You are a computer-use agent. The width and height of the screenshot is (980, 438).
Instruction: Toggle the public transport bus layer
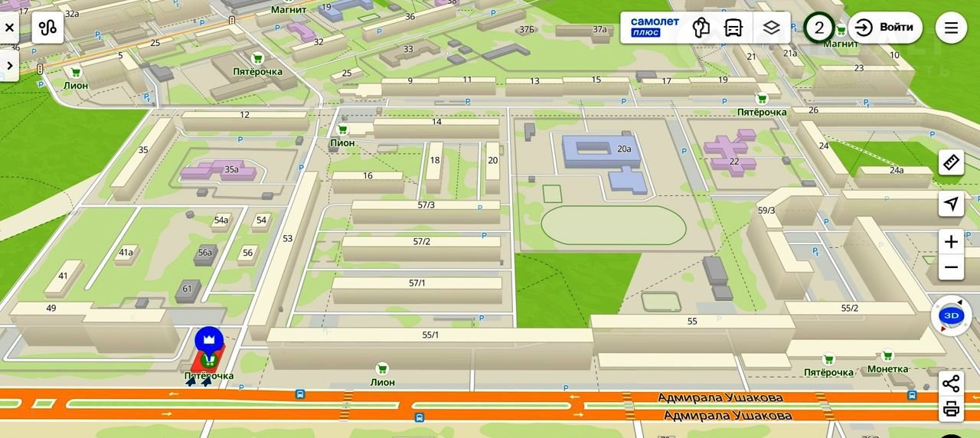pyautogui.click(x=733, y=28)
